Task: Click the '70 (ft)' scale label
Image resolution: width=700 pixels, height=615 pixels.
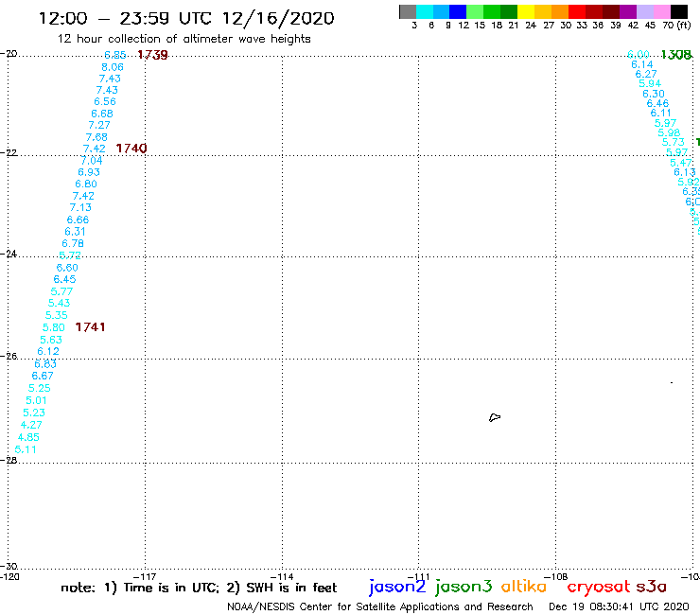Action: [x=676, y=26]
